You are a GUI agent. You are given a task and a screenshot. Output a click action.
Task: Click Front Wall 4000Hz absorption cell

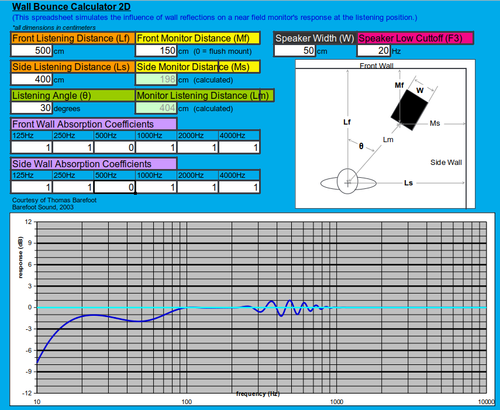point(239,147)
